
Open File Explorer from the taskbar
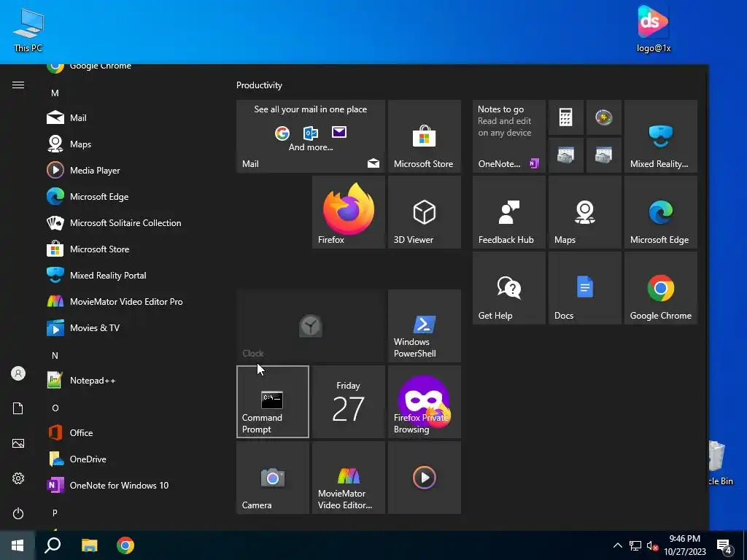point(89,545)
